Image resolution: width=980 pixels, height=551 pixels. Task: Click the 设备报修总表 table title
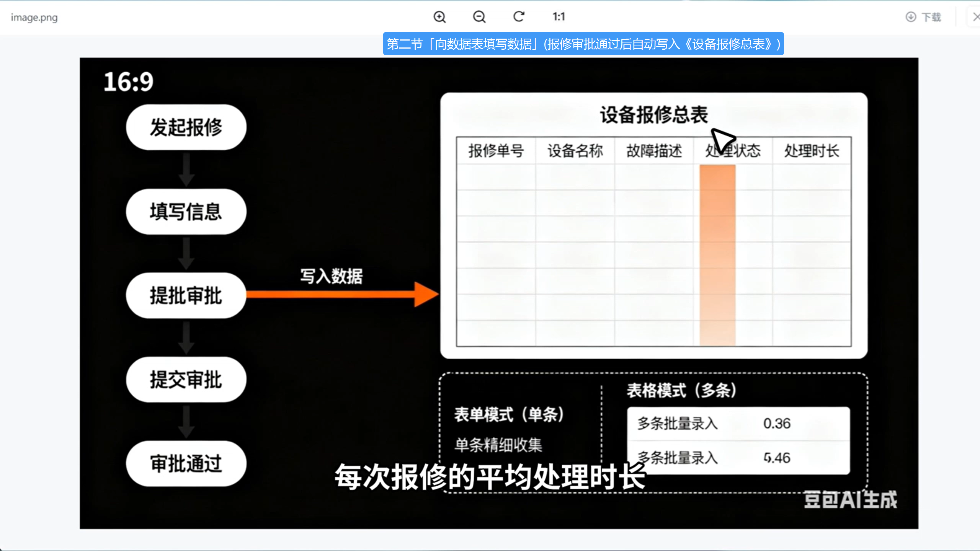tap(654, 114)
